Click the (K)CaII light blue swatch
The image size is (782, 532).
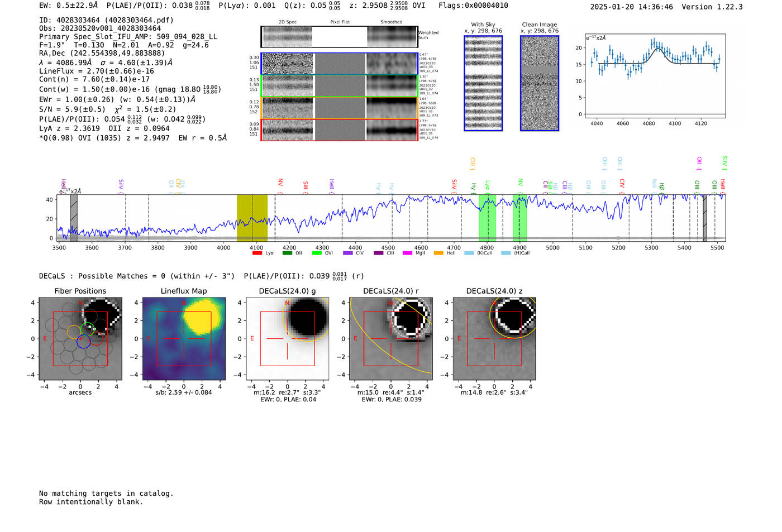coord(469,253)
